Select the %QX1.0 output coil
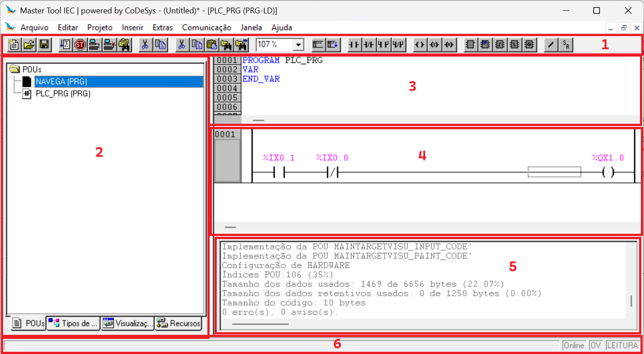This screenshot has height=354, width=644. click(608, 172)
